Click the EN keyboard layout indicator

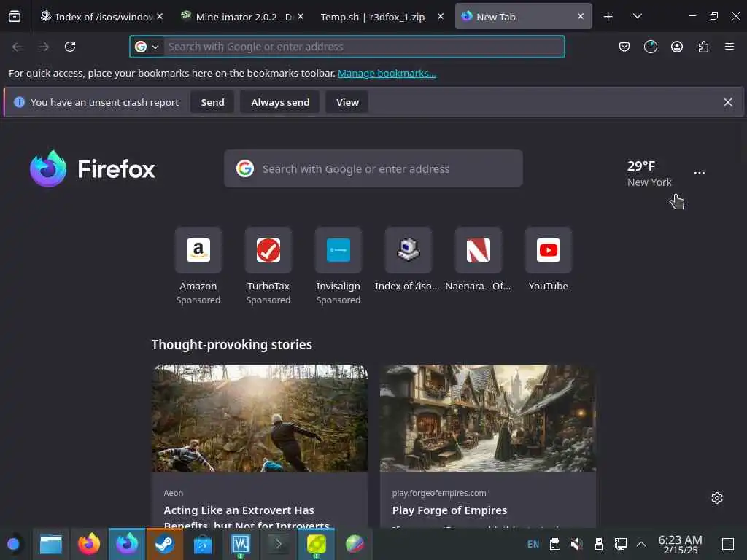tap(533, 544)
